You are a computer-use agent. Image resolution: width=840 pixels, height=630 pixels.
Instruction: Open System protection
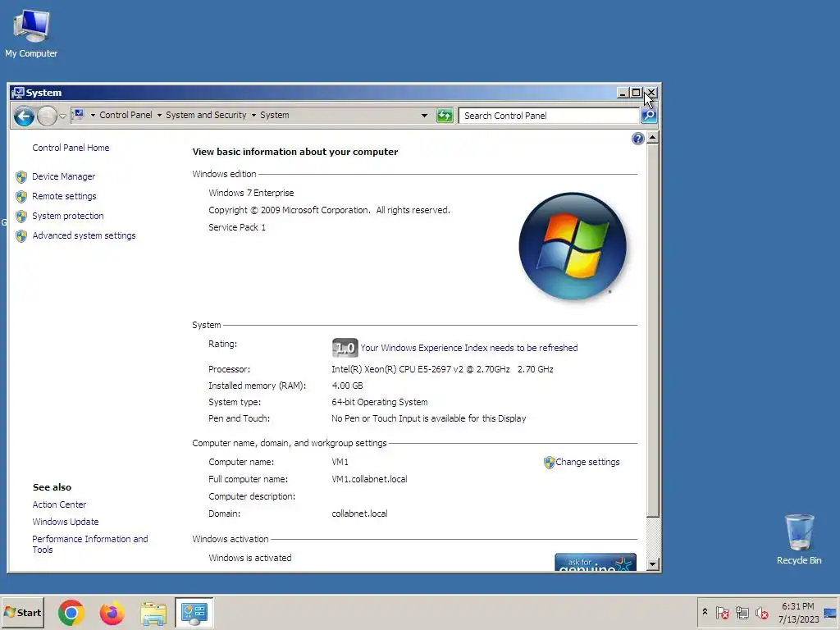coord(68,216)
